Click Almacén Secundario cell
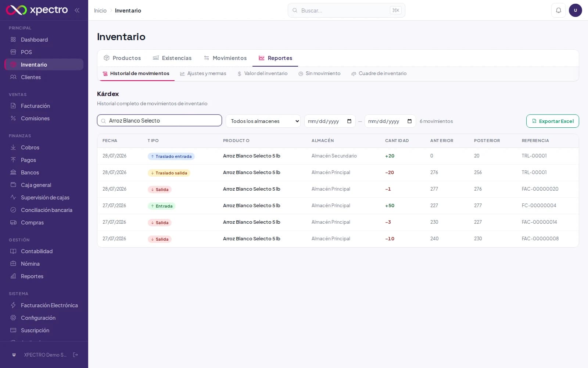 point(334,156)
